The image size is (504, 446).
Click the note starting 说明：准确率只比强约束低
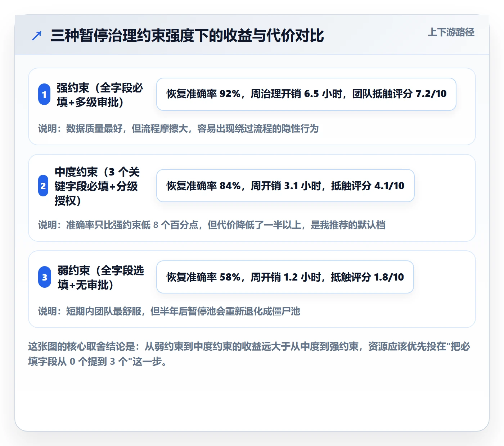(212, 225)
